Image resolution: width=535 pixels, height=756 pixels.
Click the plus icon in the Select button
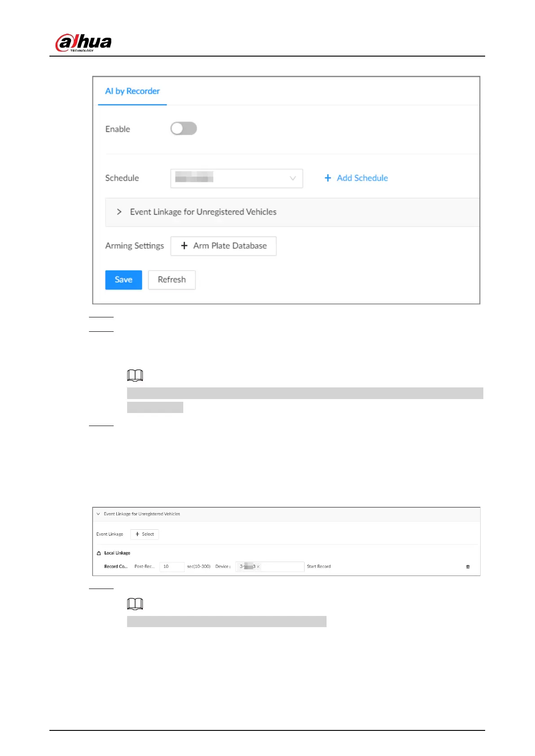[137, 534]
